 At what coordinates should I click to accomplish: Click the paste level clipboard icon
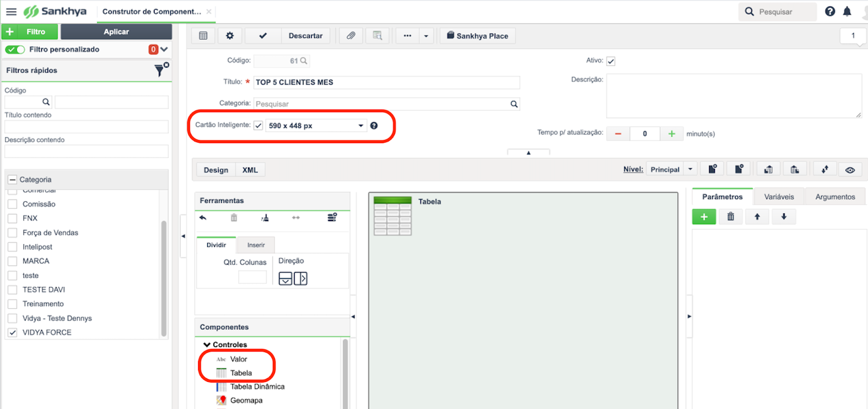click(795, 170)
